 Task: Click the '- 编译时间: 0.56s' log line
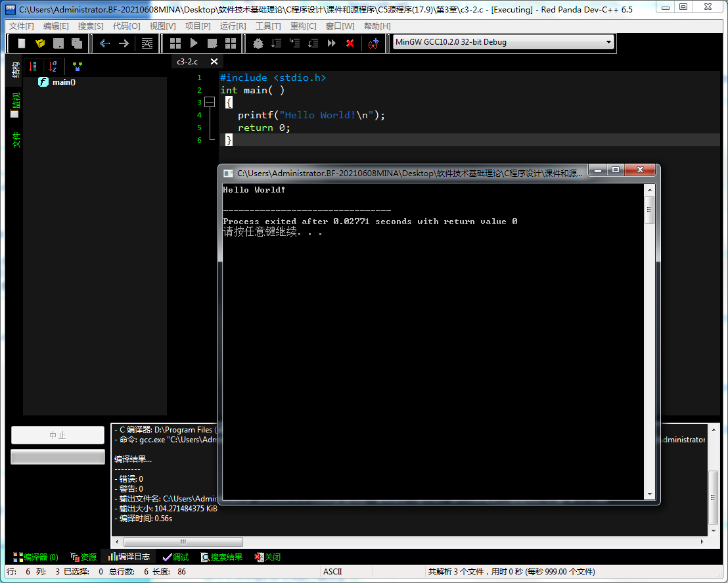tap(143, 519)
